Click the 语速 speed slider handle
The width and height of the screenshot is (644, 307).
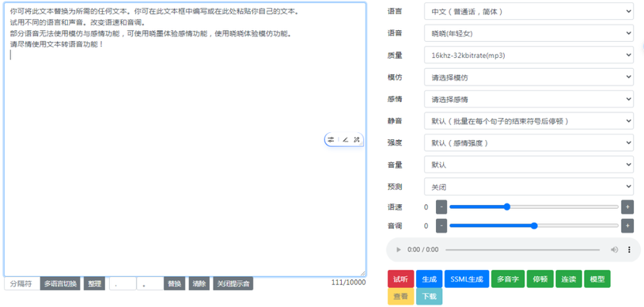click(x=507, y=207)
